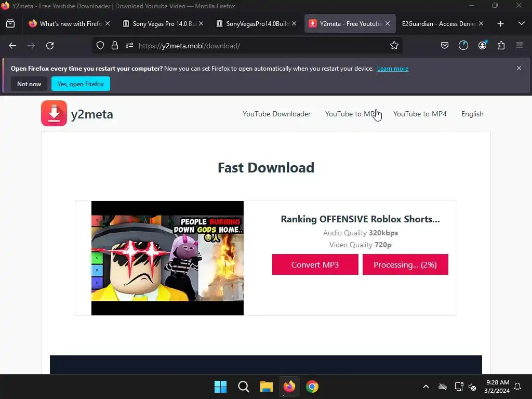Screen dimensions: 532x399
Task: Open Save to Pocket icon
Action: pyautogui.click(x=445, y=46)
